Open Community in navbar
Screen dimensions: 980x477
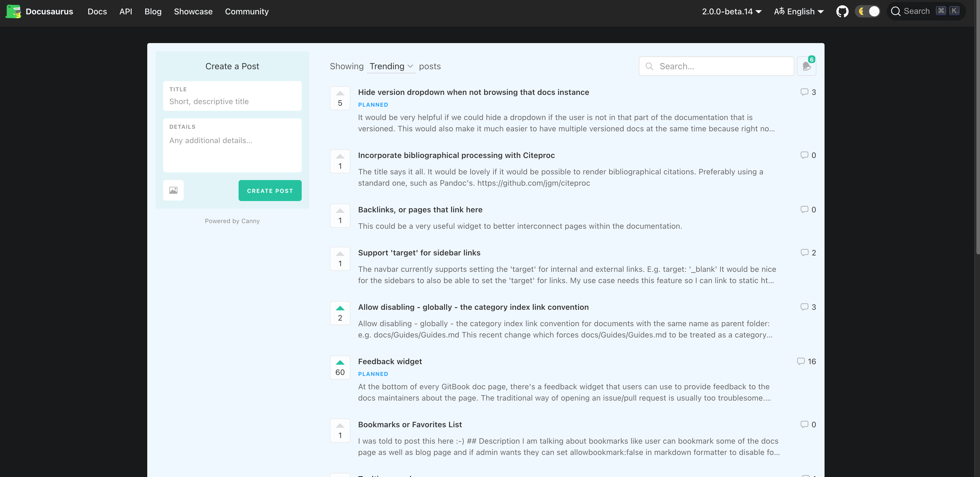tap(247, 11)
